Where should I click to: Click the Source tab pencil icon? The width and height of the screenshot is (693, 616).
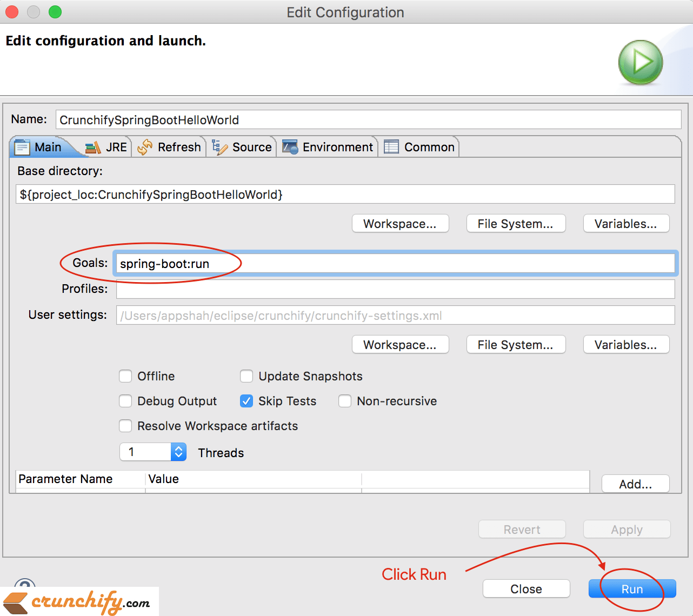tap(219, 147)
